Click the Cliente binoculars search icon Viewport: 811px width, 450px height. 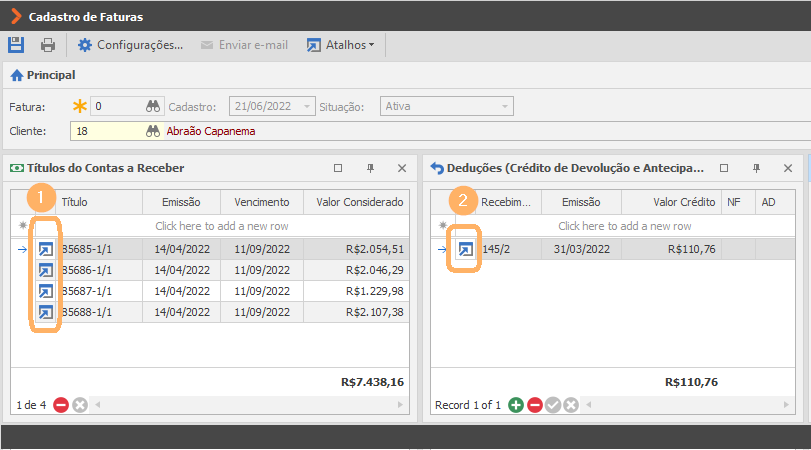pos(153,131)
